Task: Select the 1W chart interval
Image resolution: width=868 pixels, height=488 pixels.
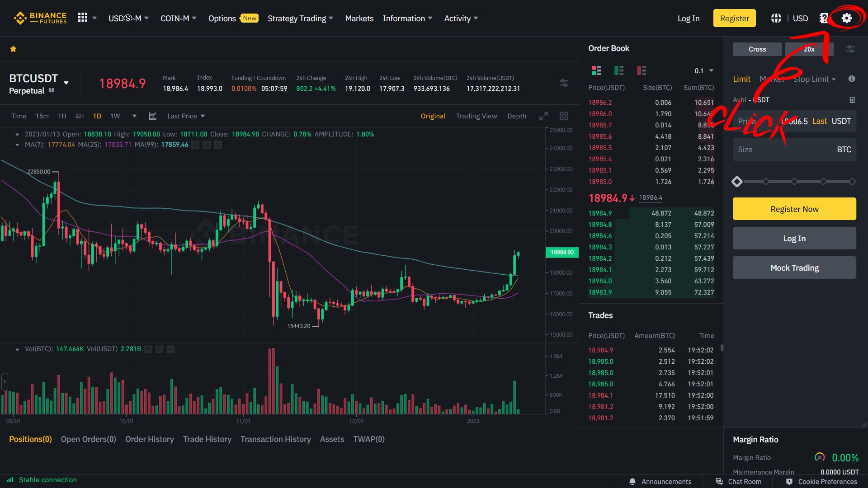Action: 115,116
